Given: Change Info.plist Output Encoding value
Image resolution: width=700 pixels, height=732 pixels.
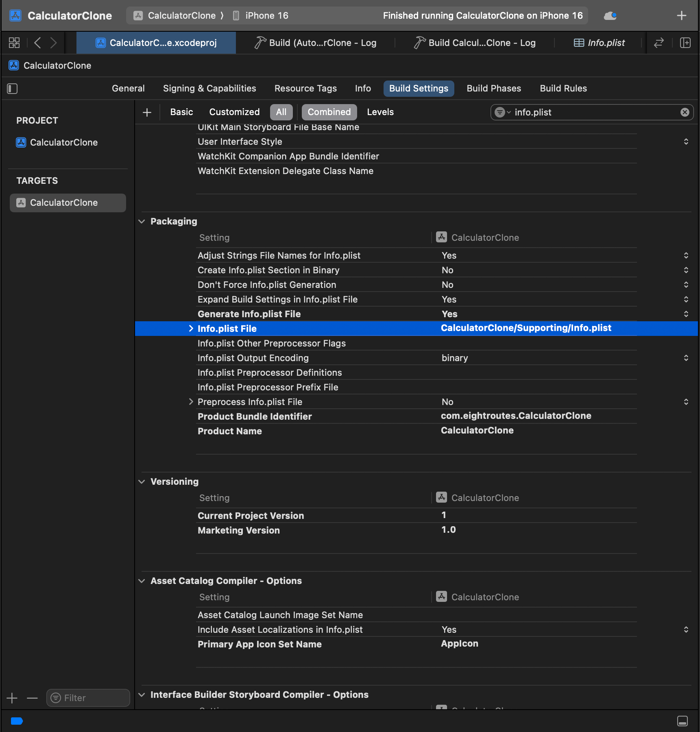Looking at the screenshot, I should click(686, 358).
